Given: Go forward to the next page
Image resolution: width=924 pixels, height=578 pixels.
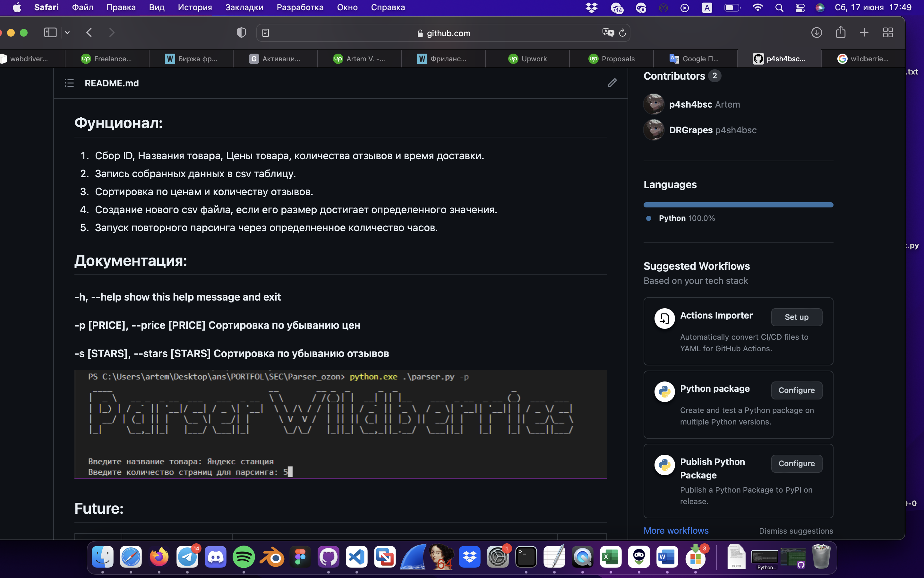Looking at the screenshot, I should click(x=112, y=32).
